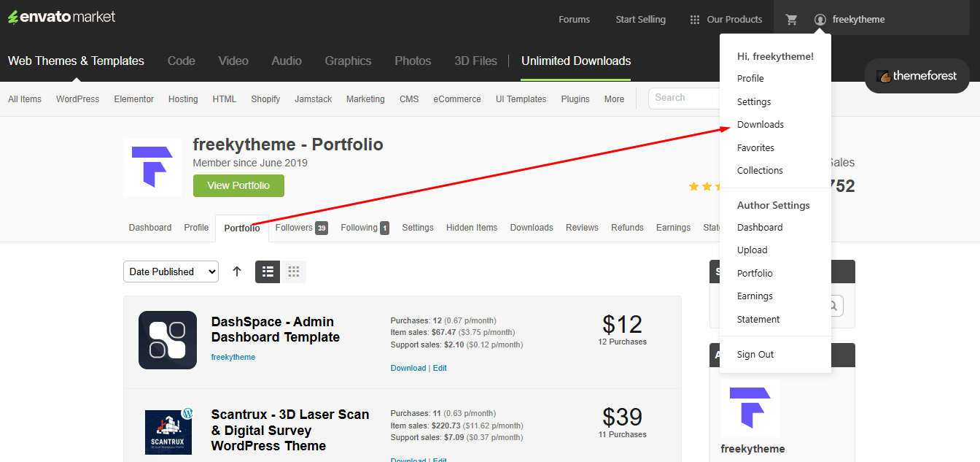The width and height of the screenshot is (980, 462).
Task: Open the Unlimited Downloads navigation link
Action: coord(576,61)
